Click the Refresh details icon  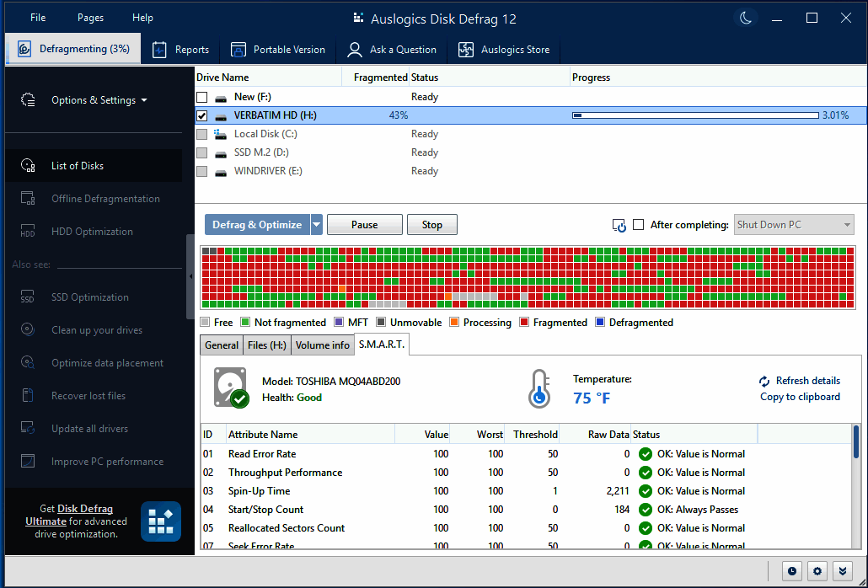(x=764, y=381)
